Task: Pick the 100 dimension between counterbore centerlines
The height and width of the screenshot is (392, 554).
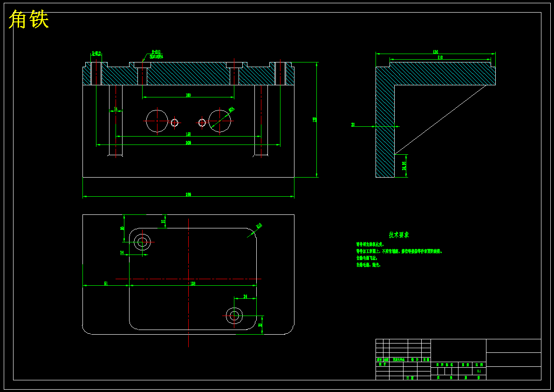Action: click(x=188, y=96)
